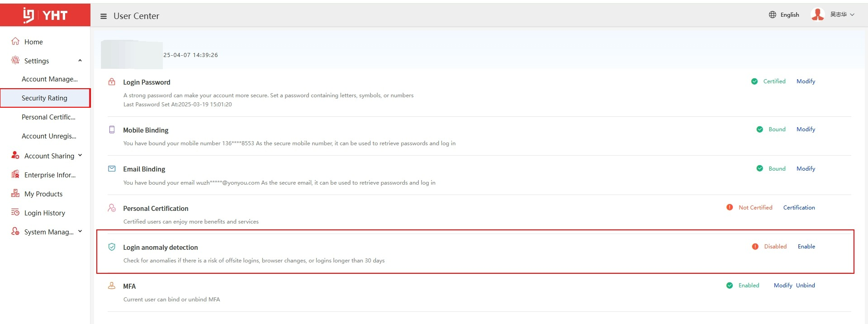Expand the System Management submenu
The image size is (868, 324).
tap(80, 232)
